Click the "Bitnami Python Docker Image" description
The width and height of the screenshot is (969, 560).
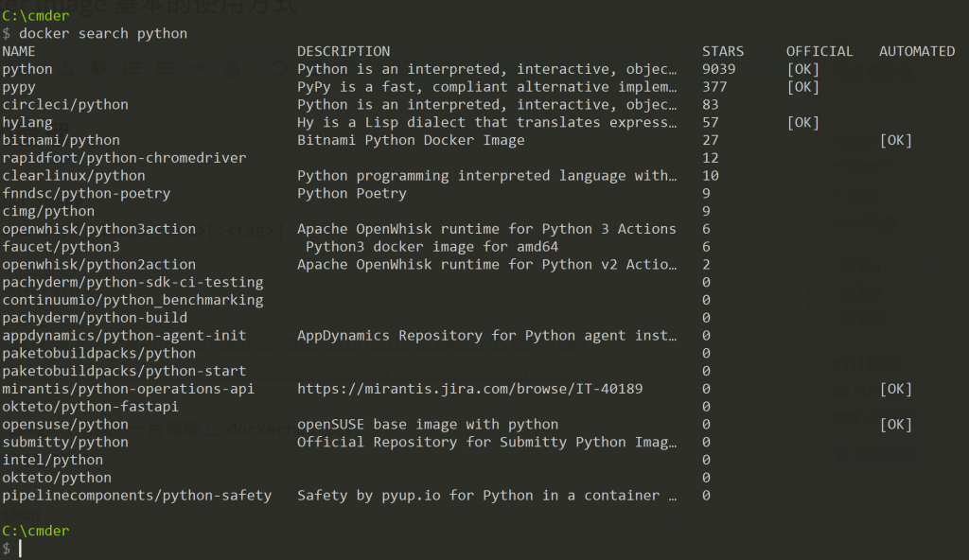[x=411, y=140]
